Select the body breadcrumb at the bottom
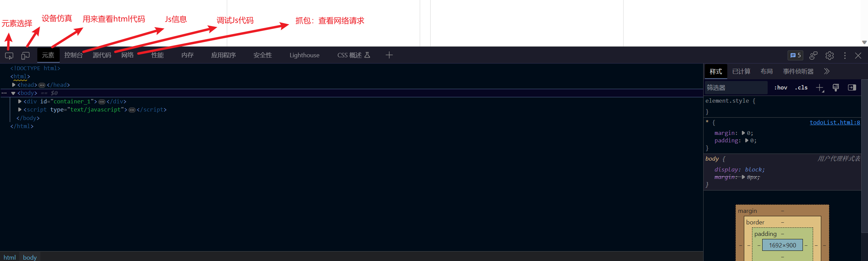This screenshot has height=261, width=868. coord(30,257)
